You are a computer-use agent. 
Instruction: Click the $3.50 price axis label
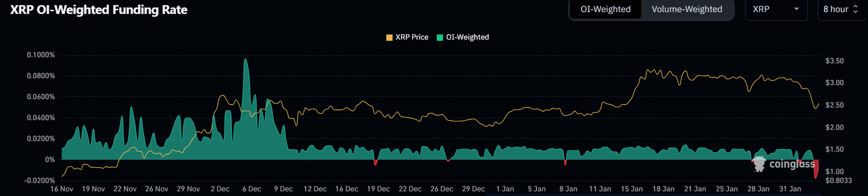[x=834, y=61]
